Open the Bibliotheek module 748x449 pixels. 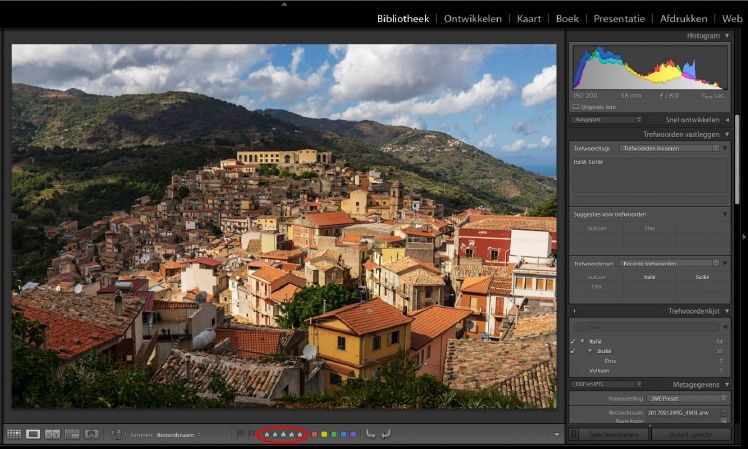[x=403, y=19]
